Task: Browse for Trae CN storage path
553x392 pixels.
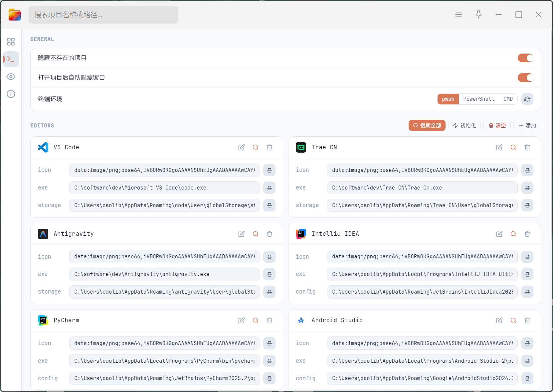Action: tap(527, 205)
